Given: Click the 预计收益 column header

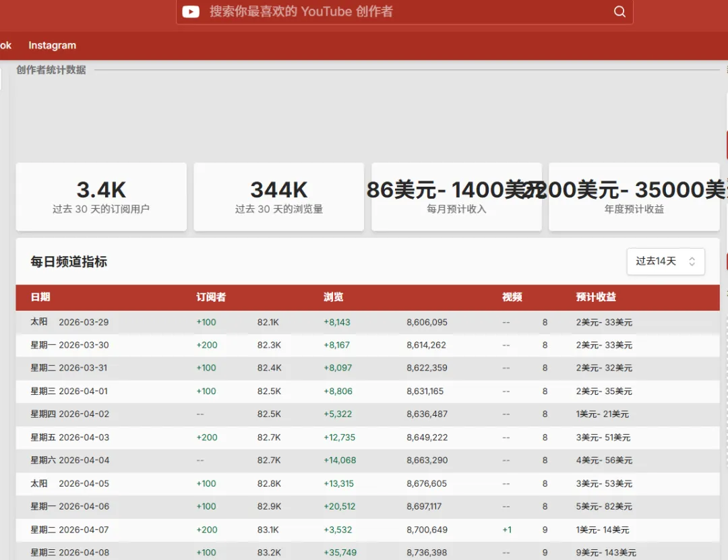Looking at the screenshot, I should coord(596,297).
